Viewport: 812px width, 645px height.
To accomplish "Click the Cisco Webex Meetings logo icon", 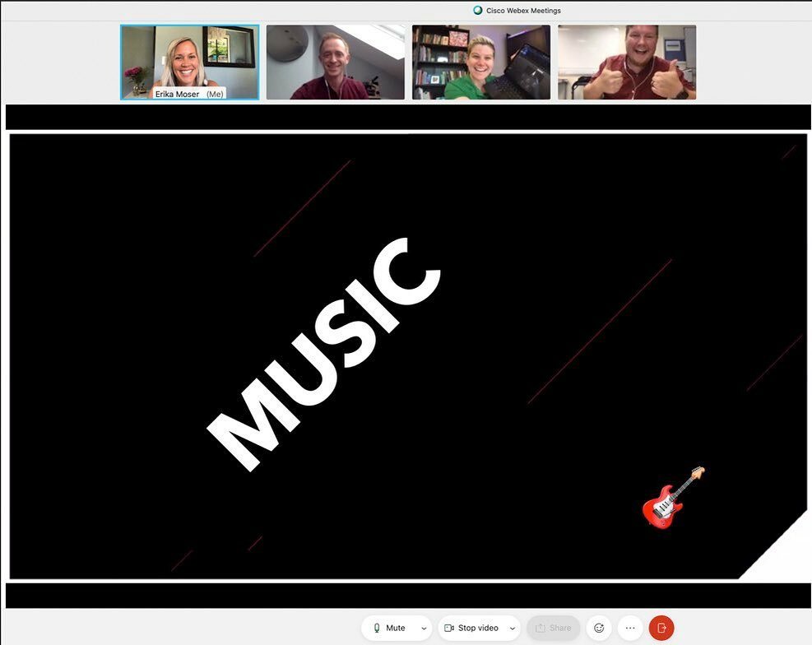I will [477, 11].
